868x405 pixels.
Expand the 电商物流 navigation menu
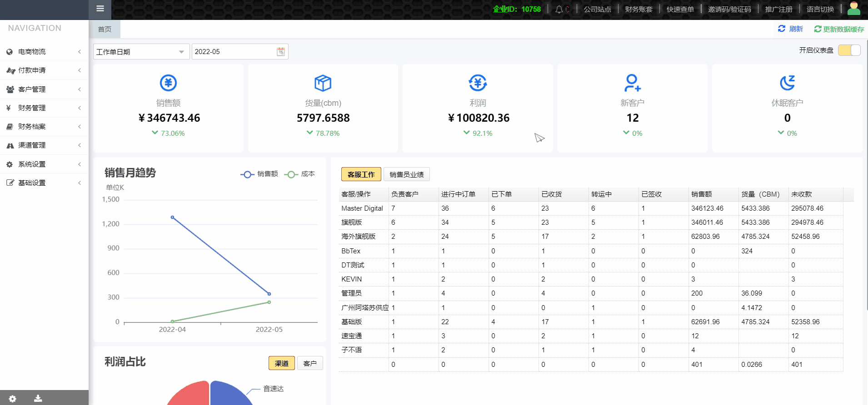coord(44,52)
